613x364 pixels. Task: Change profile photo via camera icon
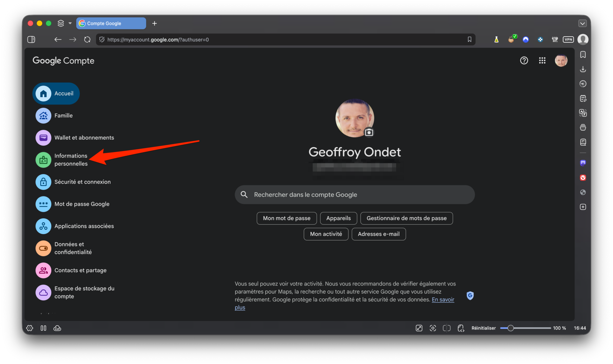[369, 132]
